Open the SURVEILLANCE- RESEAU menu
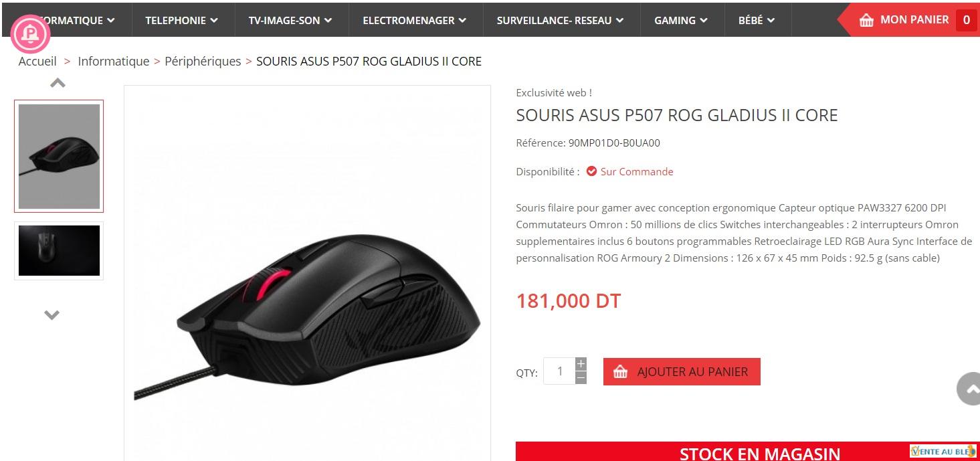Screen dimensions: 980x461 (x=561, y=20)
